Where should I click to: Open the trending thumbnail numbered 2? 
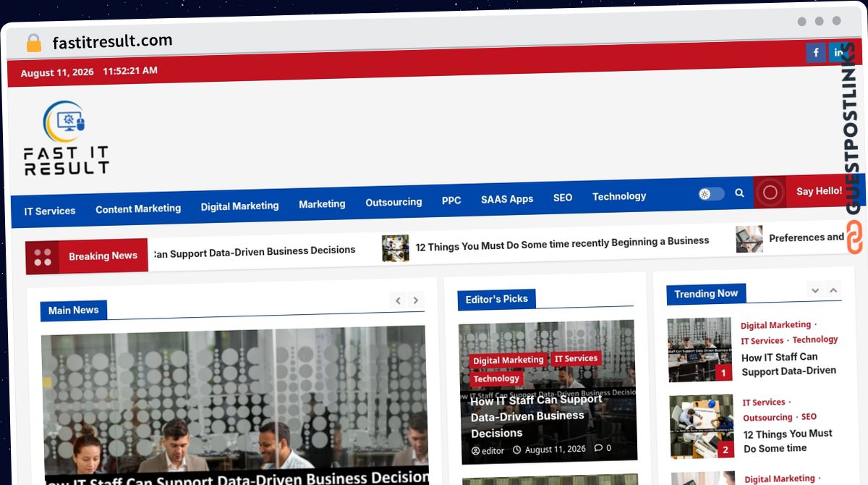[702, 426]
